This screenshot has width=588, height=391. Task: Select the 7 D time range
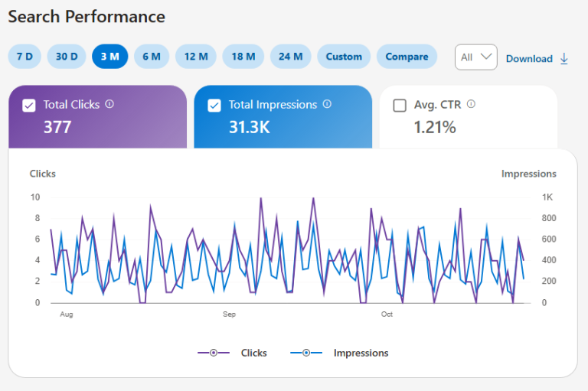[24, 57]
